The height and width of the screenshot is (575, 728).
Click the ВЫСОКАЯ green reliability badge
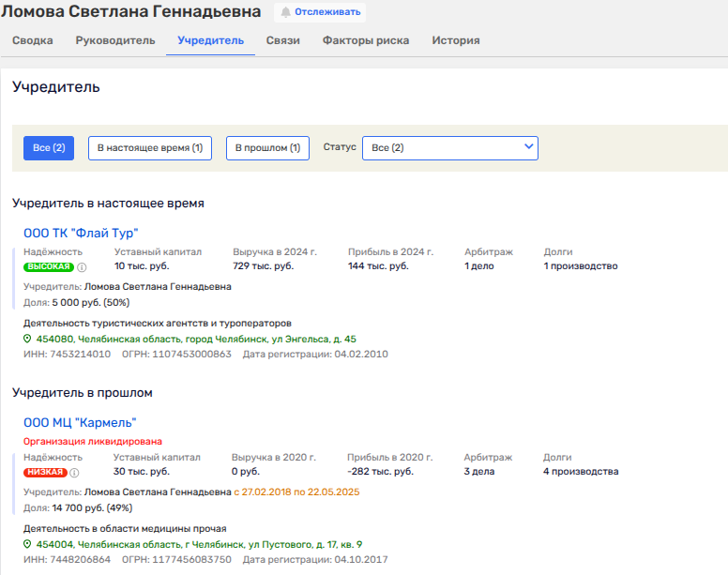pos(49,267)
